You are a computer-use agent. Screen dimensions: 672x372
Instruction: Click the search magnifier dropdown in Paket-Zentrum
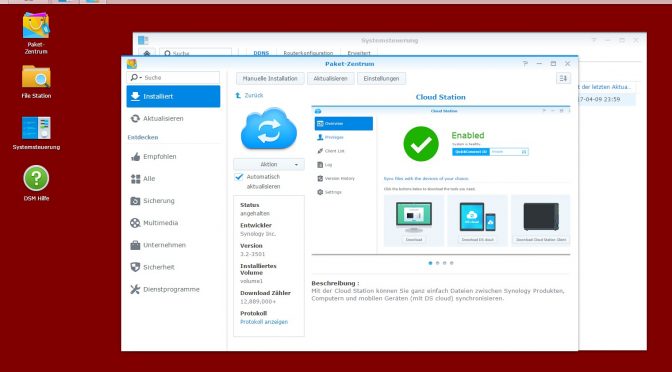[x=136, y=78]
